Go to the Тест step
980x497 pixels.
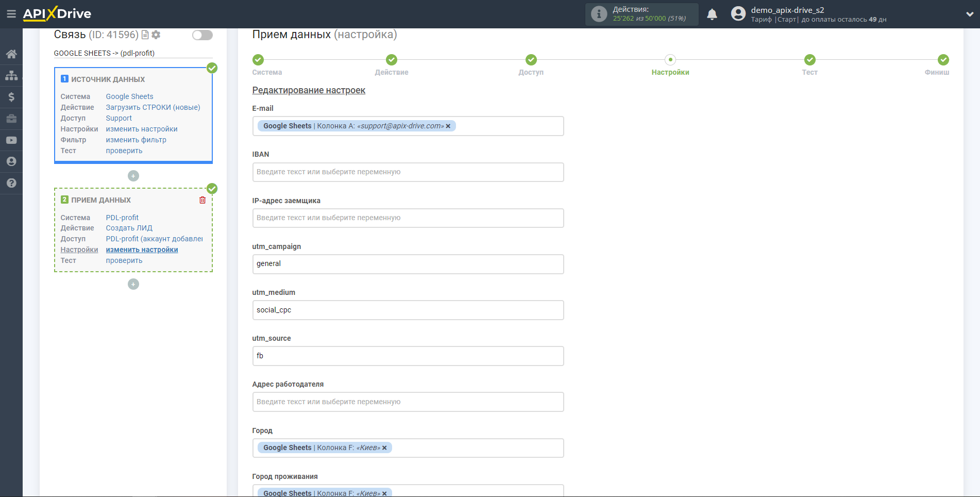pyautogui.click(x=810, y=60)
